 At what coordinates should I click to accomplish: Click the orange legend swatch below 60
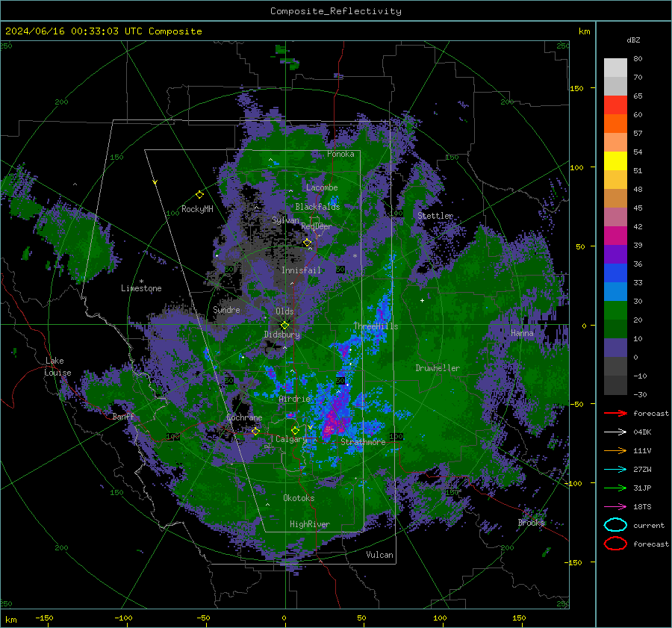615,124
